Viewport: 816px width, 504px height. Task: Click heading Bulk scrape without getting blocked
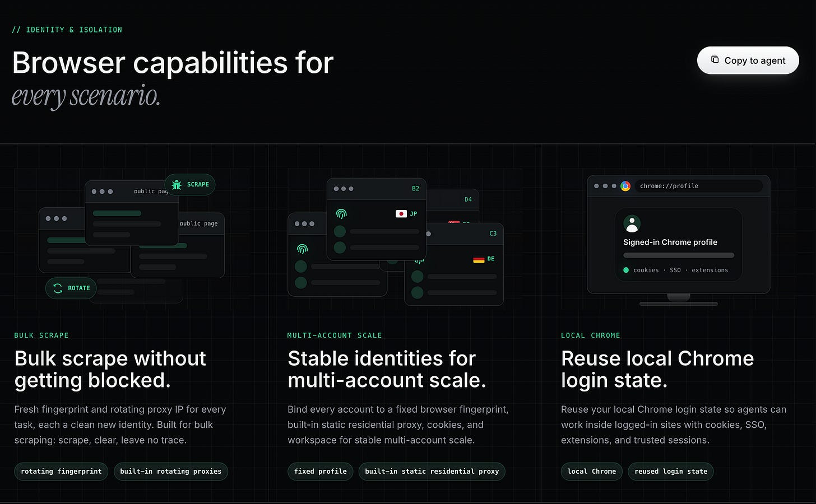pyautogui.click(x=110, y=369)
